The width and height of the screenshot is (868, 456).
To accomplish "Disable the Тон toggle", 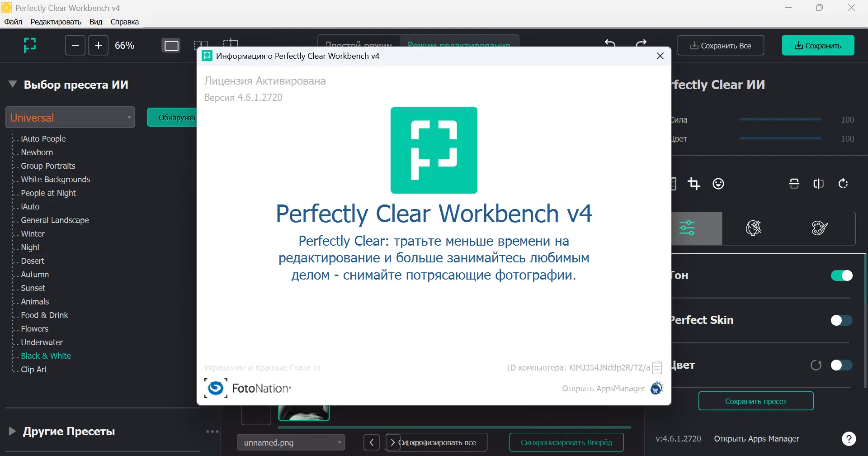I will (841, 275).
